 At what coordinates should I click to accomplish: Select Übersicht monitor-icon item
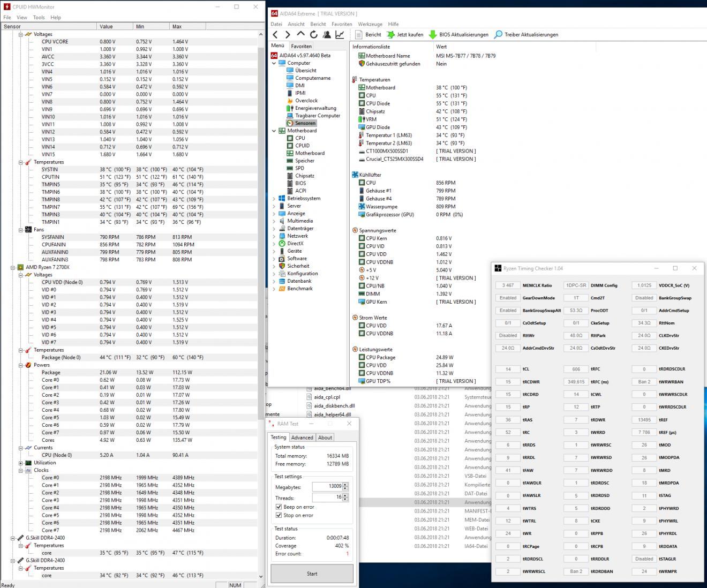coord(305,71)
